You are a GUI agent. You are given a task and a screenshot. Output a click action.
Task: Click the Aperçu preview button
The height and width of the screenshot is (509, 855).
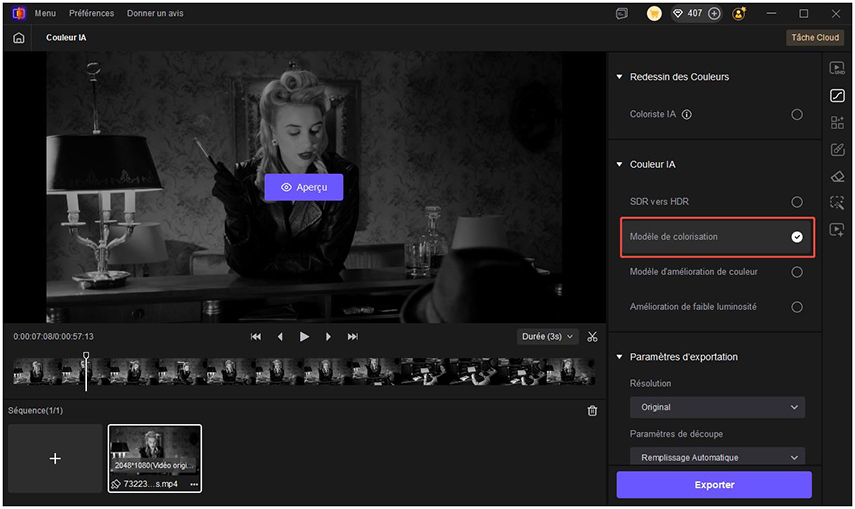(304, 187)
